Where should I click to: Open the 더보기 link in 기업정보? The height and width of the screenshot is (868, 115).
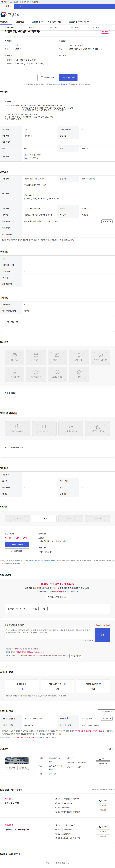pos(111,749)
